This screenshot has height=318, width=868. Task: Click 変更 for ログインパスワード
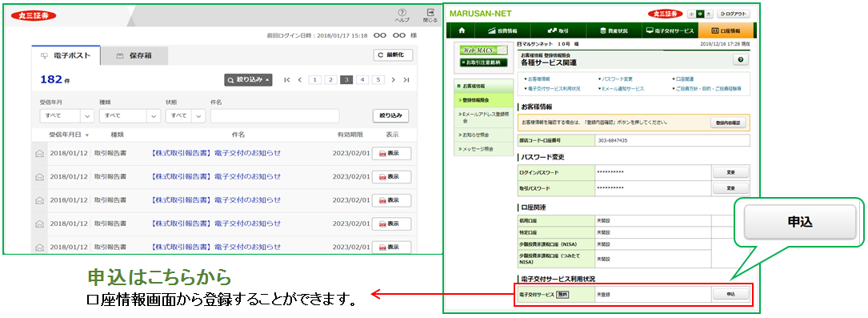730,172
